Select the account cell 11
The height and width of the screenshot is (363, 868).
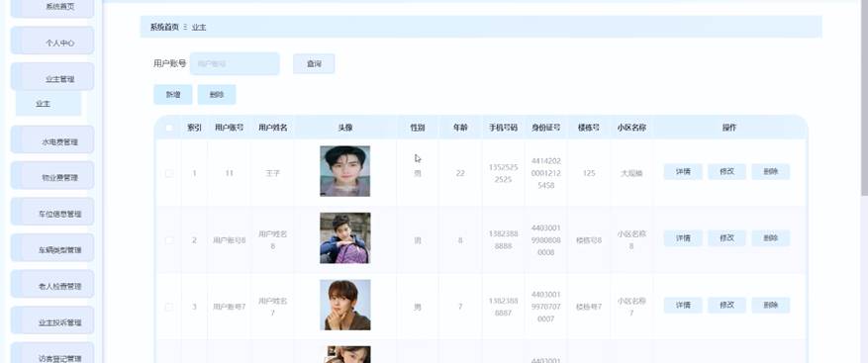[x=230, y=173]
